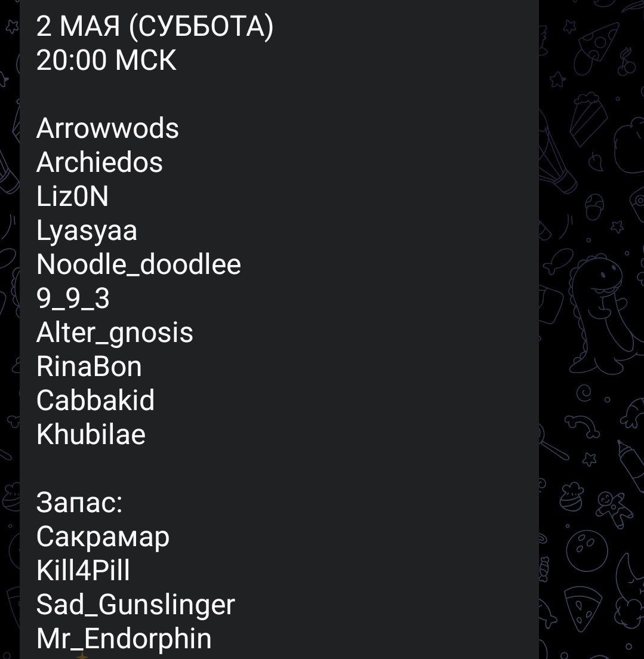This screenshot has width=644, height=659.
Task: Select the Сакрамар reserve entry
Action: [x=103, y=537]
